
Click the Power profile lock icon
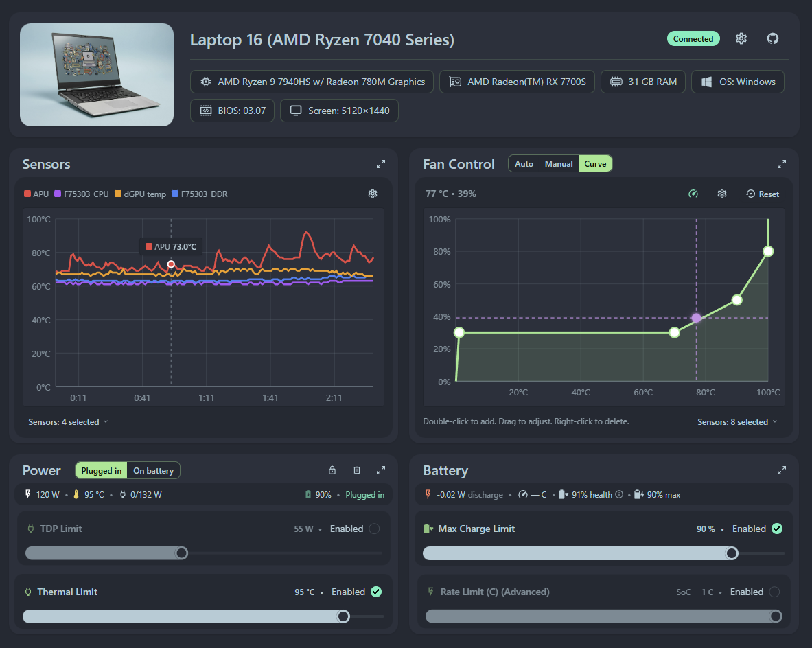coord(332,470)
